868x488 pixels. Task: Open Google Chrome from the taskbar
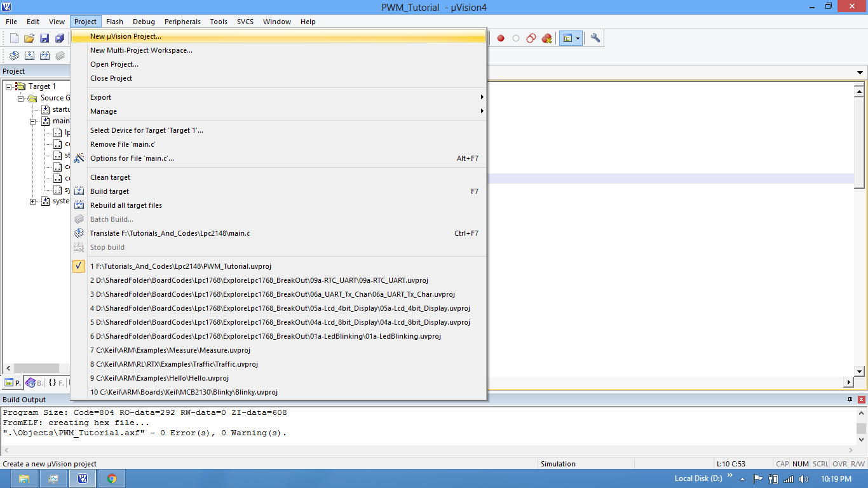coord(112,478)
